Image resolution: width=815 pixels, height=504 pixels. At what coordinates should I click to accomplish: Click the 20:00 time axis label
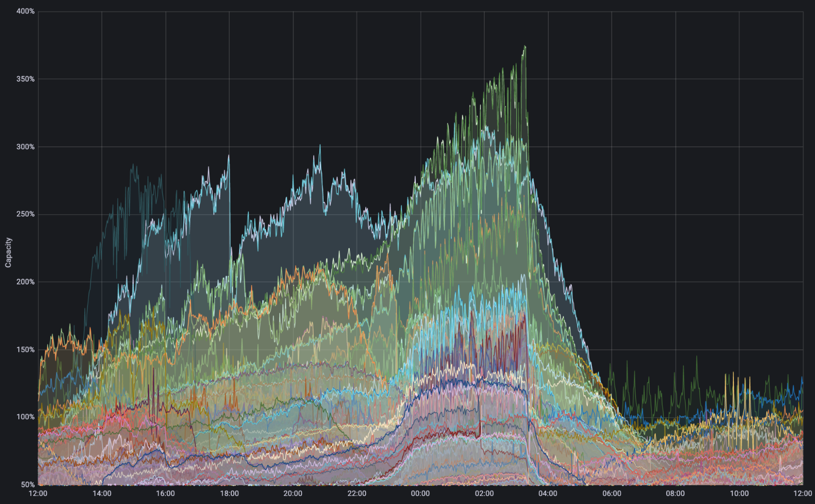click(293, 493)
